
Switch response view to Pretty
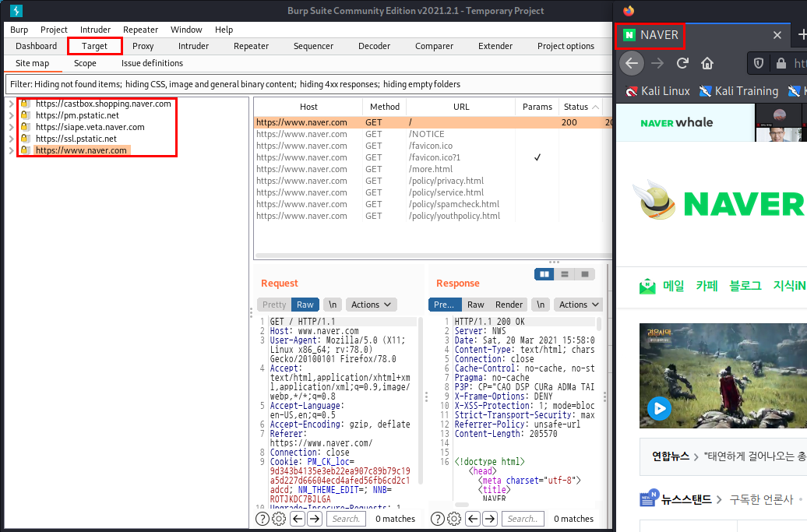pyautogui.click(x=445, y=305)
